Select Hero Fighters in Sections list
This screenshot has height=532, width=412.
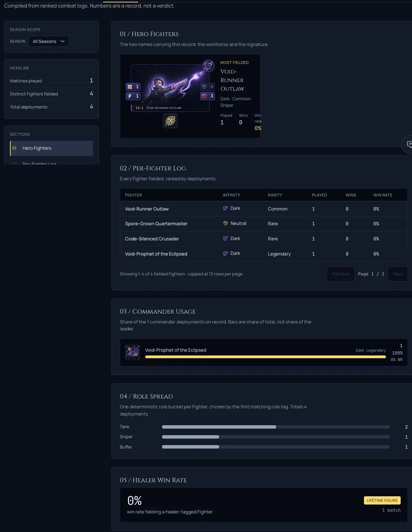(51, 148)
